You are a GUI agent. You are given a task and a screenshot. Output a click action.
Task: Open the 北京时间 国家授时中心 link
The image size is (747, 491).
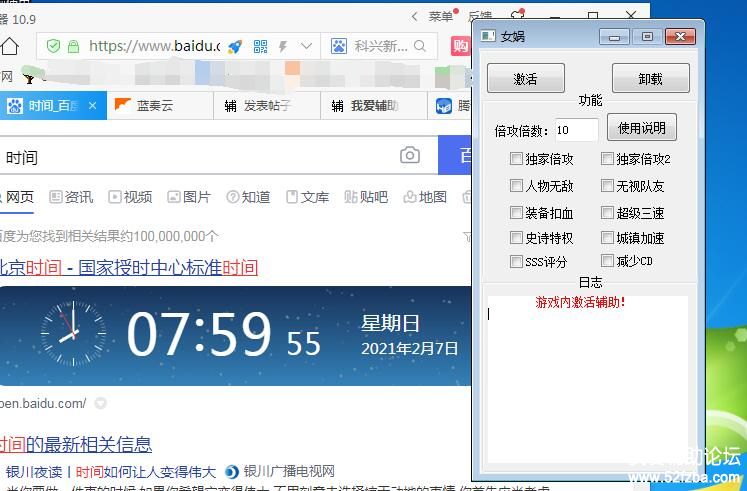[129, 268]
